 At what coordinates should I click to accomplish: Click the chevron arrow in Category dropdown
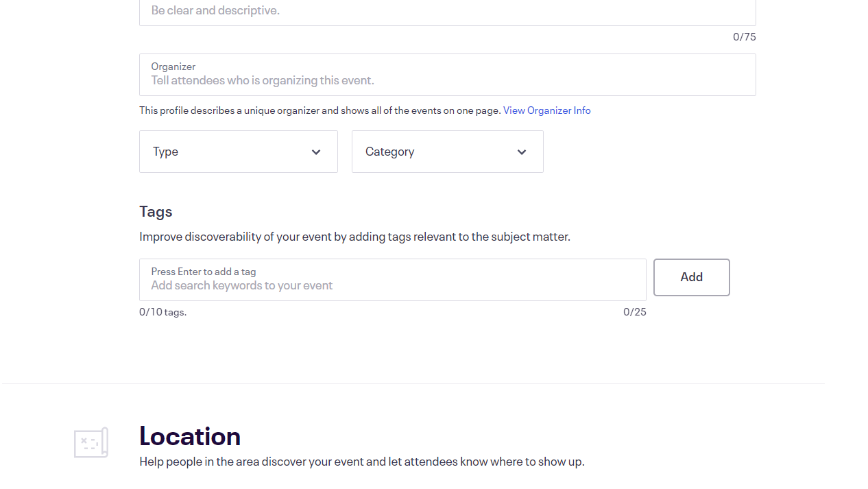pyautogui.click(x=522, y=152)
